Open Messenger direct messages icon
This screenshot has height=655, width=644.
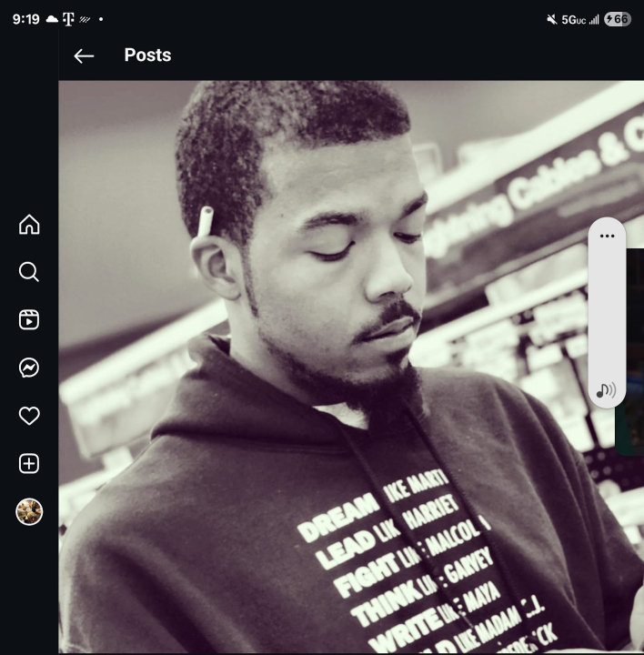pyautogui.click(x=29, y=368)
